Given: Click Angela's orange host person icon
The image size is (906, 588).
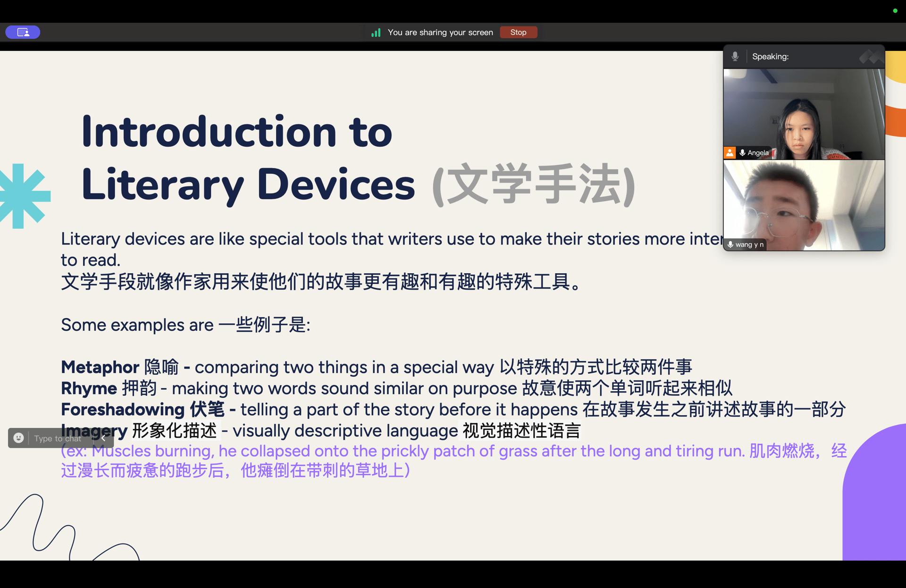Looking at the screenshot, I should [x=730, y=152].
